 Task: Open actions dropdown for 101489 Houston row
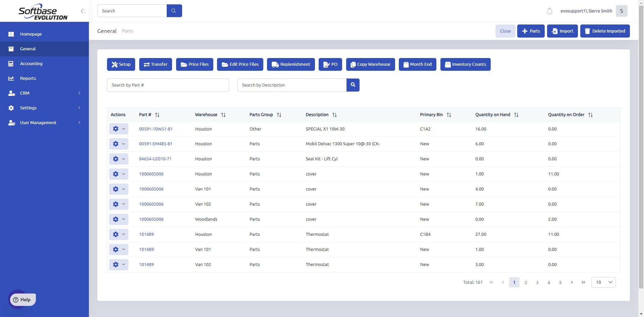(x=119, y=234)
